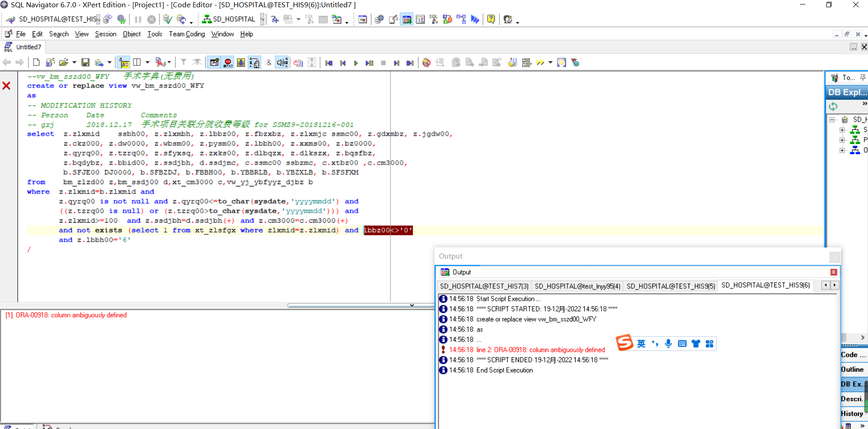Click the yellow flask SQL optimizer icon
Viewport: 868px width, 429px height.
click(x=513, y=63)
